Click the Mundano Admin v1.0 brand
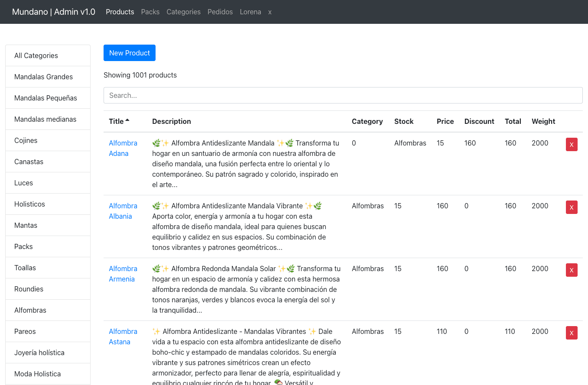 (54, 12)
